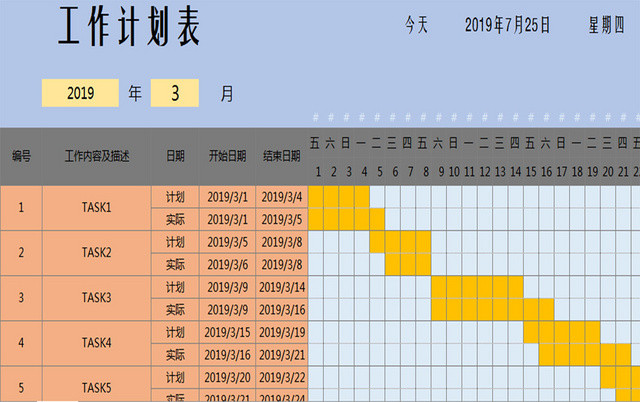This screenshot has width=640, height=402.
Task: Click the title 工作计划表
Action: point(129,26)
